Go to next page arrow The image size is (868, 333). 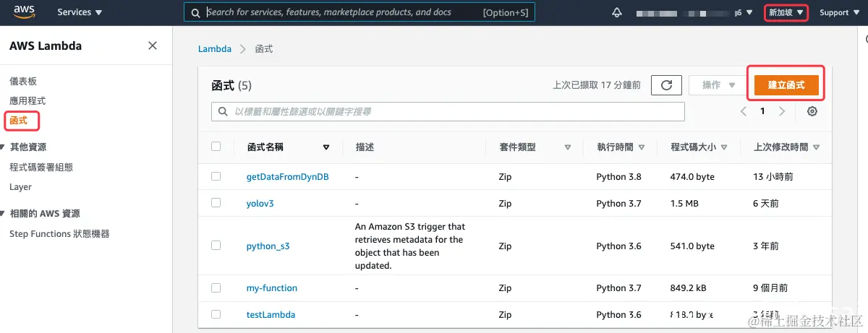tap(782, 111)
